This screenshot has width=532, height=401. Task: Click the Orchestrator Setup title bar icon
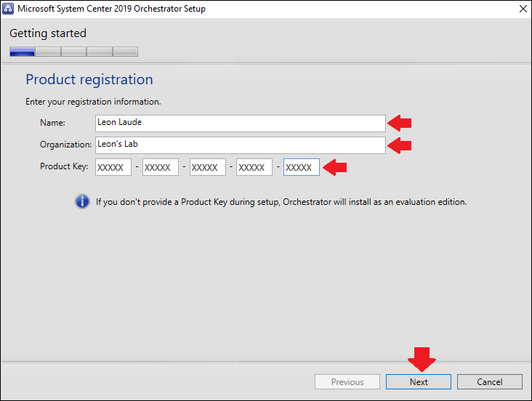click(8, 9)
